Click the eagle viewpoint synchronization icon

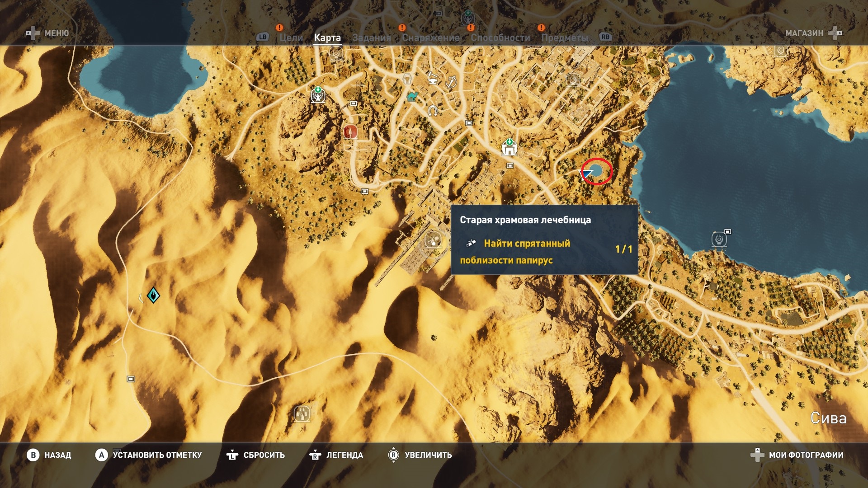click(318, 95)
